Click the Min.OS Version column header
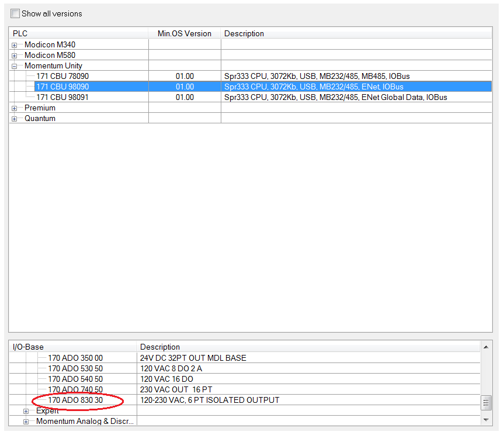The width and height of the screenshot is (504, 435). click(185, 33)
